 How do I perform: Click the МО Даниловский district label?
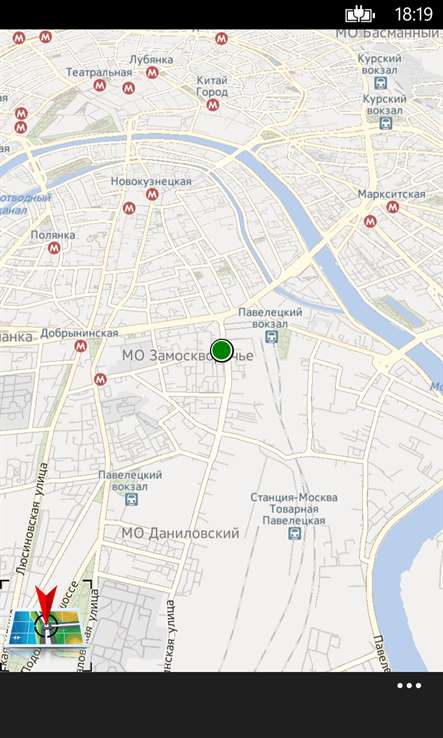(x=180, y=533)
